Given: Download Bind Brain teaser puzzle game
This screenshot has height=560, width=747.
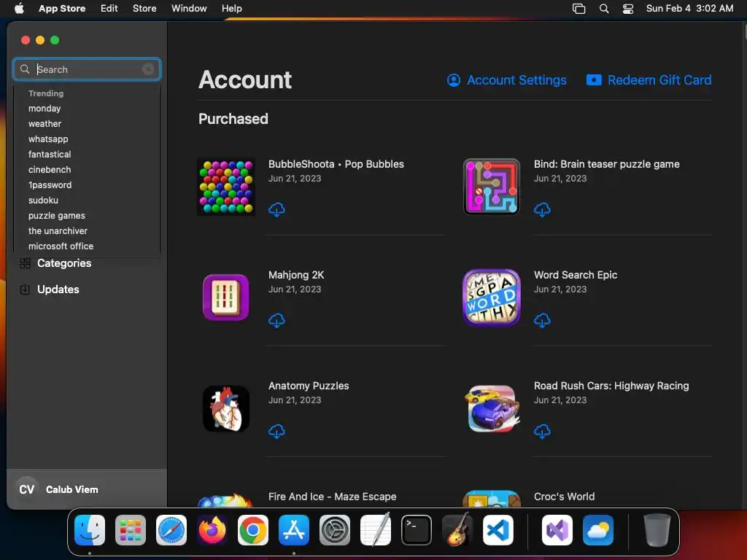Looking at the screenshot, I should (542, 209).
